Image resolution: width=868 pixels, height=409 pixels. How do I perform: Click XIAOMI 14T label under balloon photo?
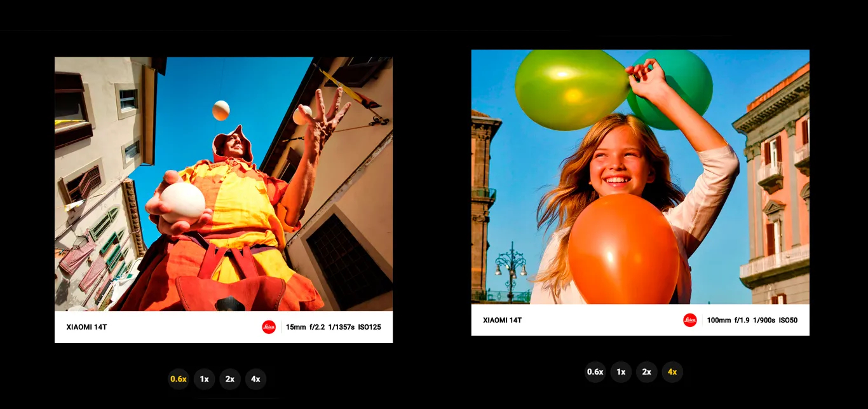click(x=502, y=320)
